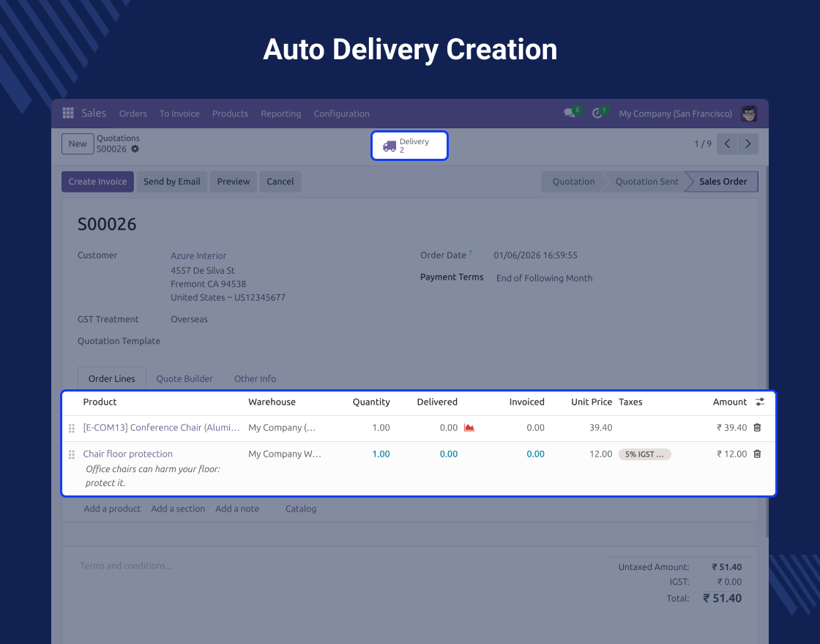Viewport: 820px width, 644px height.
Task: Delete the Chair floor protection line
Action: tap(757, 454)
